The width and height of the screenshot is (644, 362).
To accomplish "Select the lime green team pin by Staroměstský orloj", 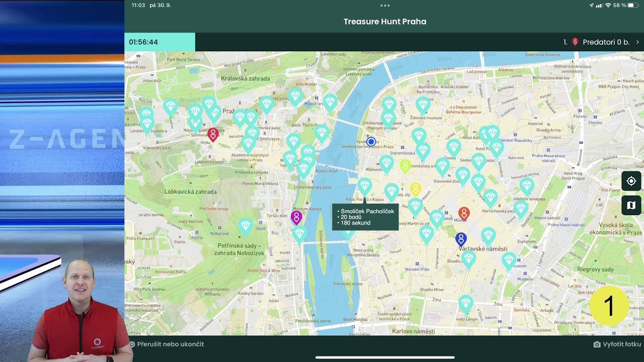I will pos(406,166).
